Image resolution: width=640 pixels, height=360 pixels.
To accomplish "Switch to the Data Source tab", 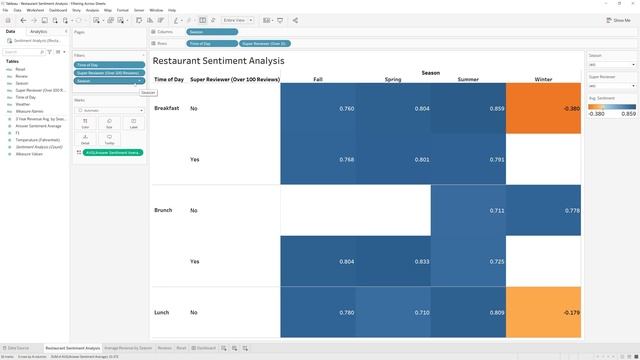I will click(16, 348).
